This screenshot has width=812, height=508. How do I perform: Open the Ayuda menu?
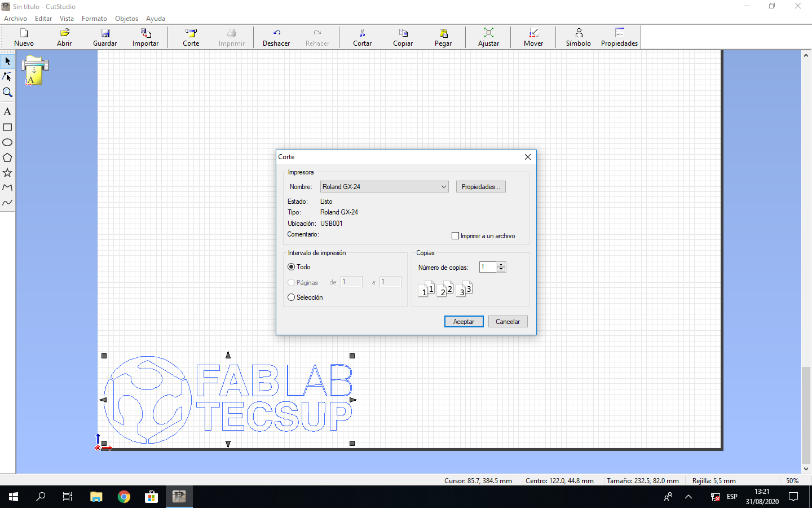pos(156,19)
